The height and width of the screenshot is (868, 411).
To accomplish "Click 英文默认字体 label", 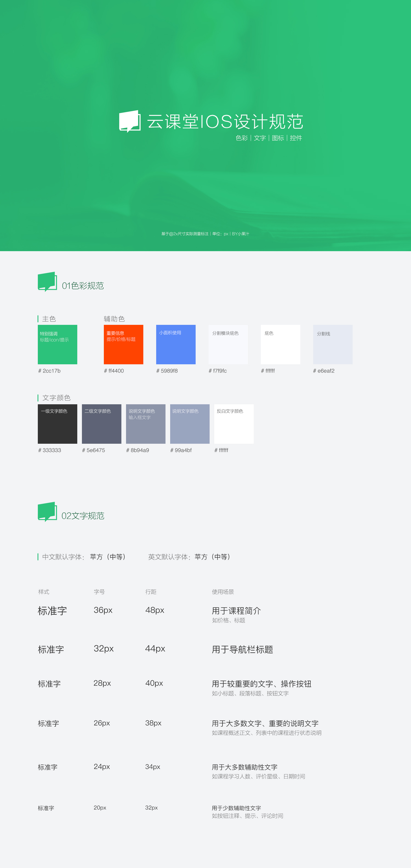I will (169, 557).
